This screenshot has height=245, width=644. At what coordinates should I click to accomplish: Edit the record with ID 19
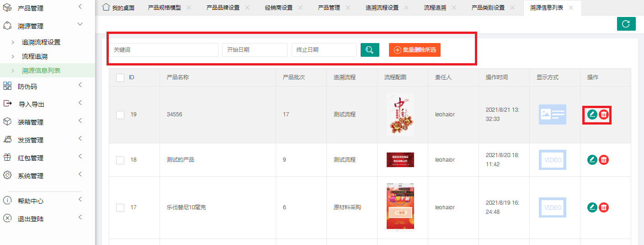pos(592,114)
